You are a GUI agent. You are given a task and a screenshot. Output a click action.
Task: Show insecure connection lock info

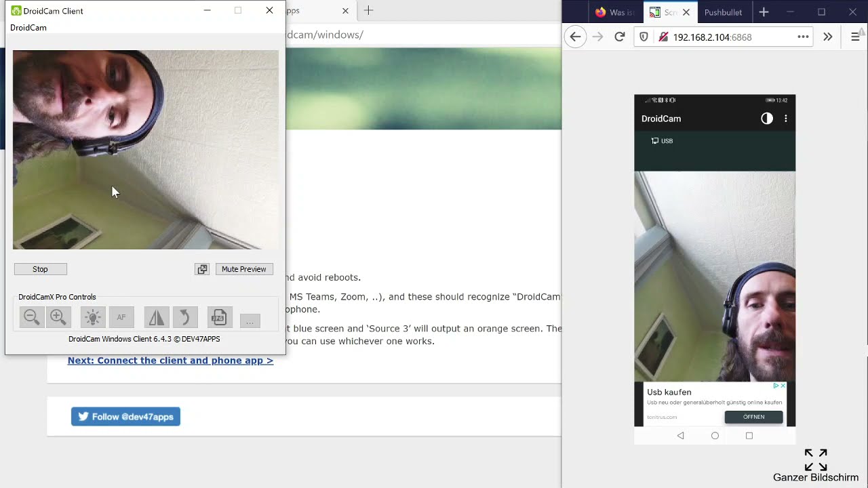[663, 37]
